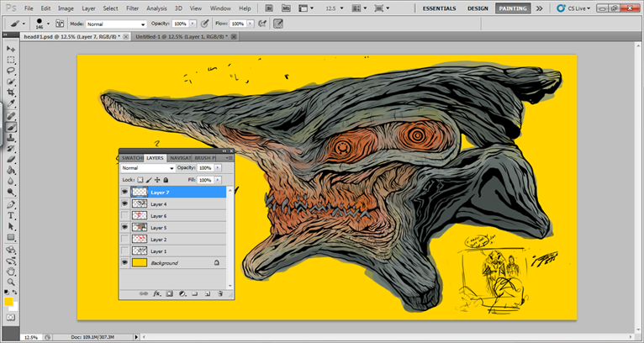Switch to the Essentials workspace
This screenshot has height=343, width=644.
441,8
